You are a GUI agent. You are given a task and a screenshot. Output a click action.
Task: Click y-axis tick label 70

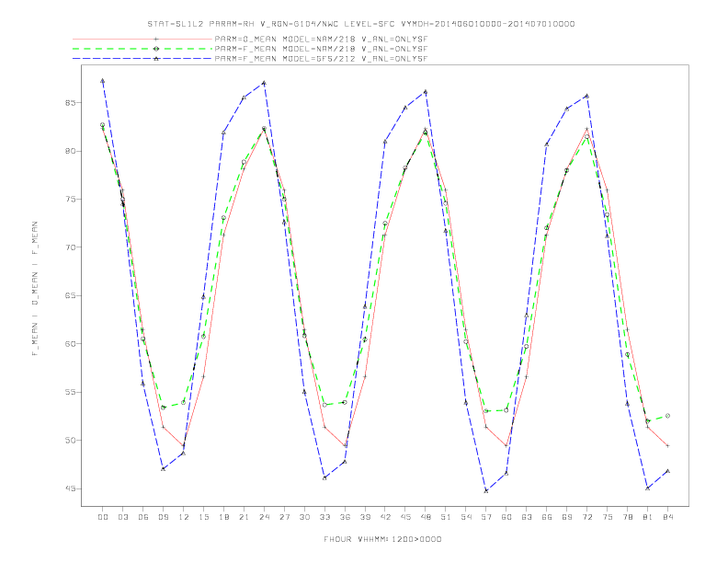coord(71,247)
